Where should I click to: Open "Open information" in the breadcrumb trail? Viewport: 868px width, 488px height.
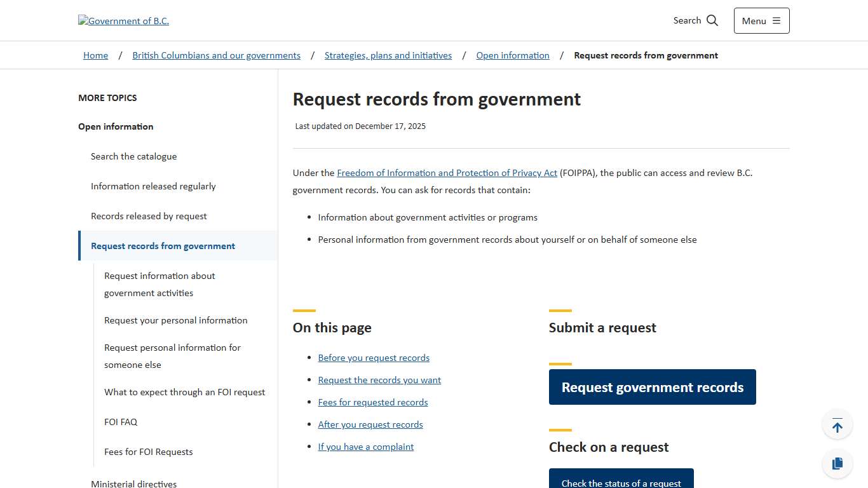[513, 55]
